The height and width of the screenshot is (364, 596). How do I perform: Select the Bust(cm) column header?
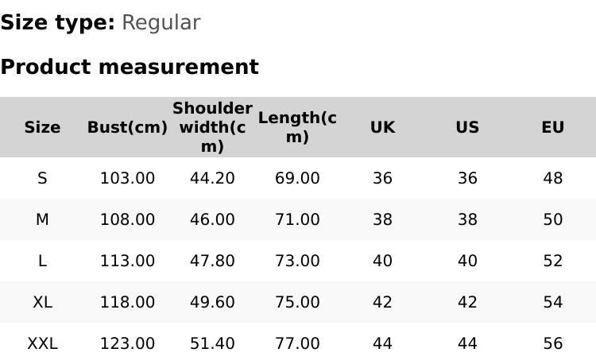[x=127, y=127]
